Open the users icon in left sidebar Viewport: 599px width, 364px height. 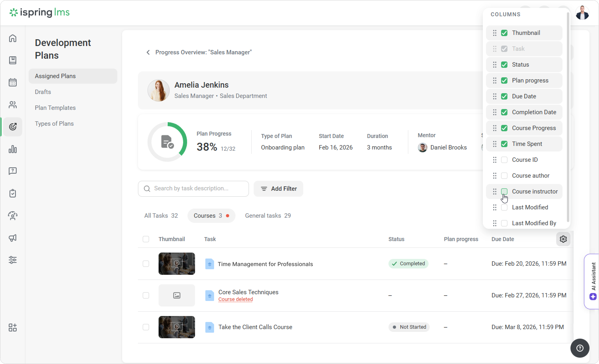click(13, 104)
